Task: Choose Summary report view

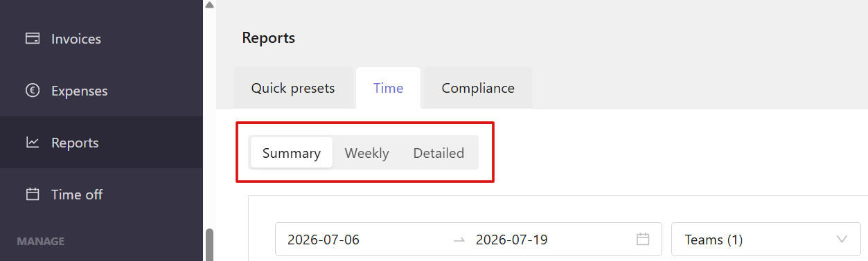Action: coord(292,153)
